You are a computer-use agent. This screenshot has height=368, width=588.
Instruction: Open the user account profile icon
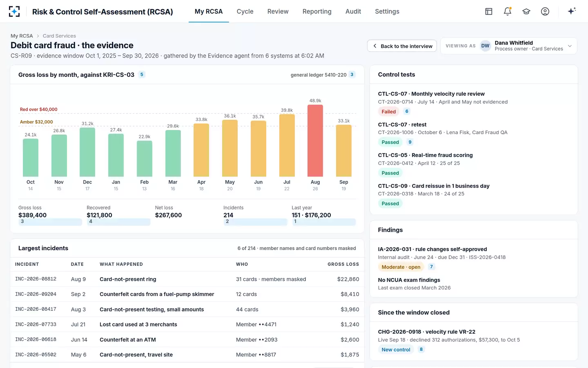[x=545, y=11]
